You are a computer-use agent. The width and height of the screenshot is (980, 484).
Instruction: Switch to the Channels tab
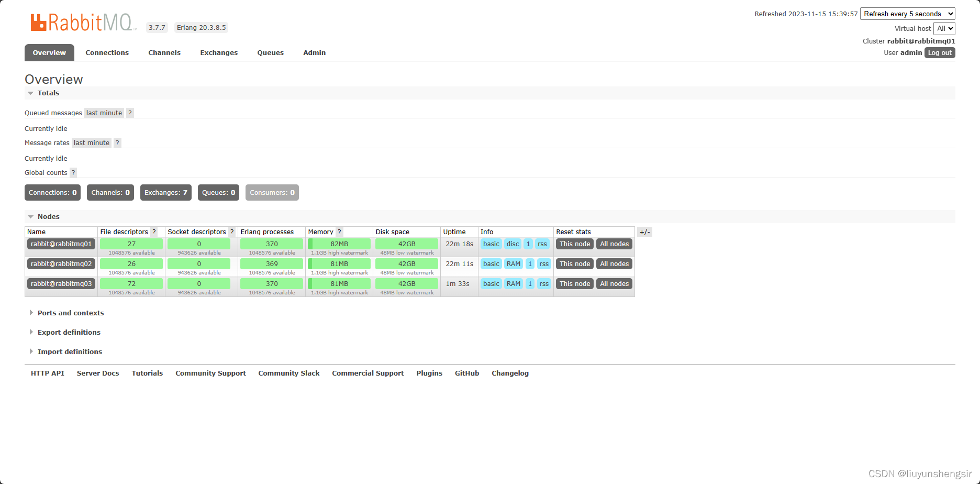[164, 52]
